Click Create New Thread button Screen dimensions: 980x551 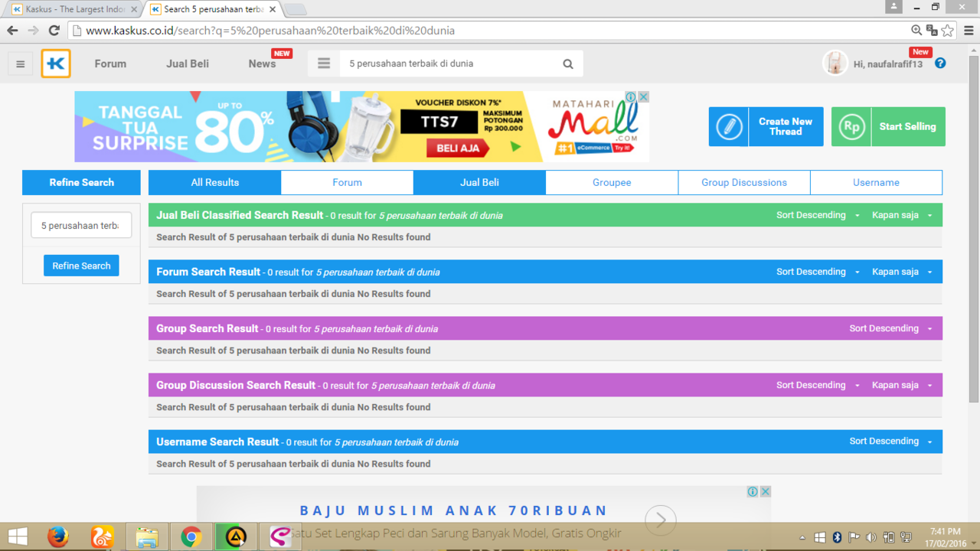[766, 126]
